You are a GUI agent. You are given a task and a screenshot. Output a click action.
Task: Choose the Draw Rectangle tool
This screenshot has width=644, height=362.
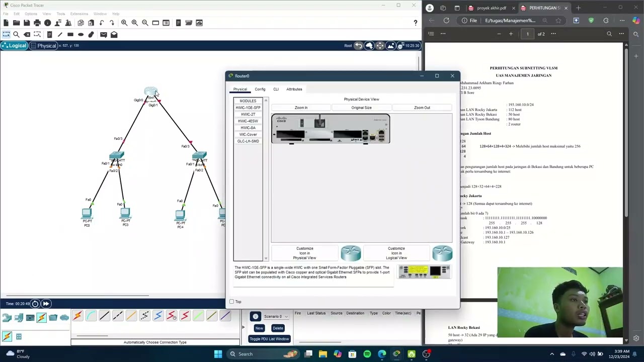pos(70,34)
